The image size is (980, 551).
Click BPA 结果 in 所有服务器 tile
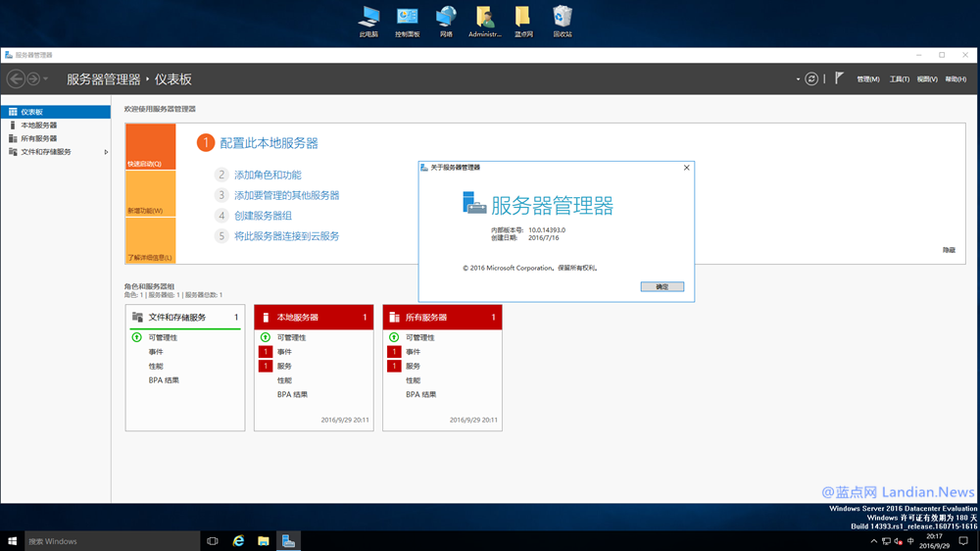421,395
